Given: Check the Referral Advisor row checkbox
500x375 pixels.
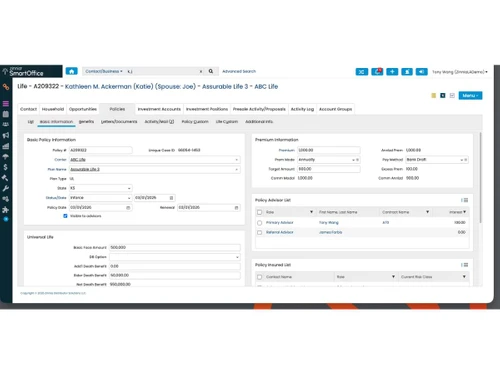Looking at the screenshot, I should click(260, 232).
